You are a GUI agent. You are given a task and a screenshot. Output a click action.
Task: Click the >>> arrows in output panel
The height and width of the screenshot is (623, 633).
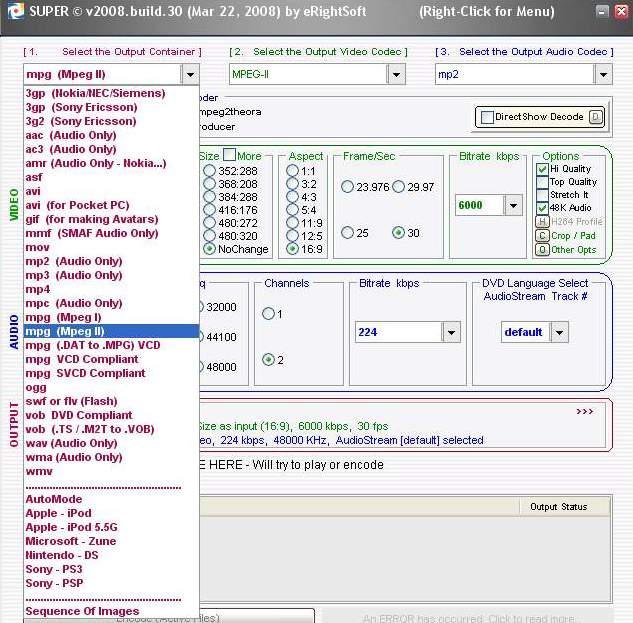point(585,411)
